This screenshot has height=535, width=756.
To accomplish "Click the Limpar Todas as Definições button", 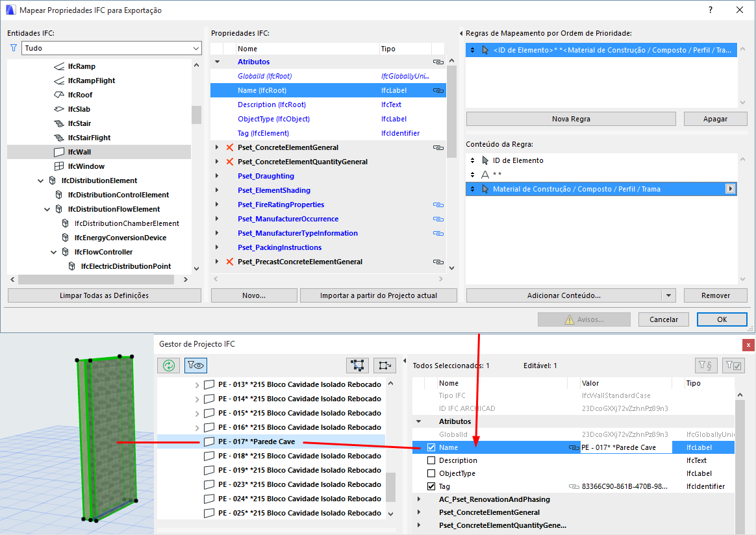I will pyautogui.click(x=104, y=295).
